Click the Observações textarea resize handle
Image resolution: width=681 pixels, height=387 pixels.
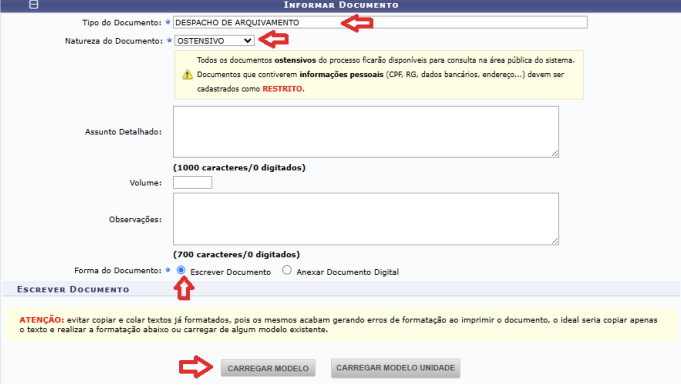coord(555,241)
